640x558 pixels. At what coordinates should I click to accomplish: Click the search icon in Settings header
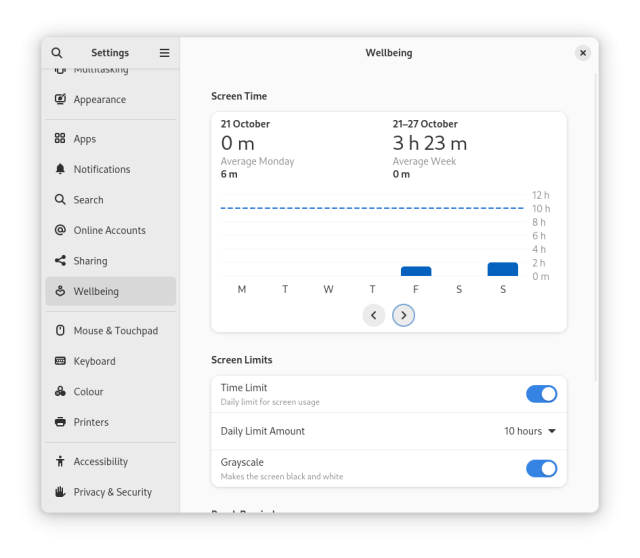pyautogui.click(x=57, y=53)
